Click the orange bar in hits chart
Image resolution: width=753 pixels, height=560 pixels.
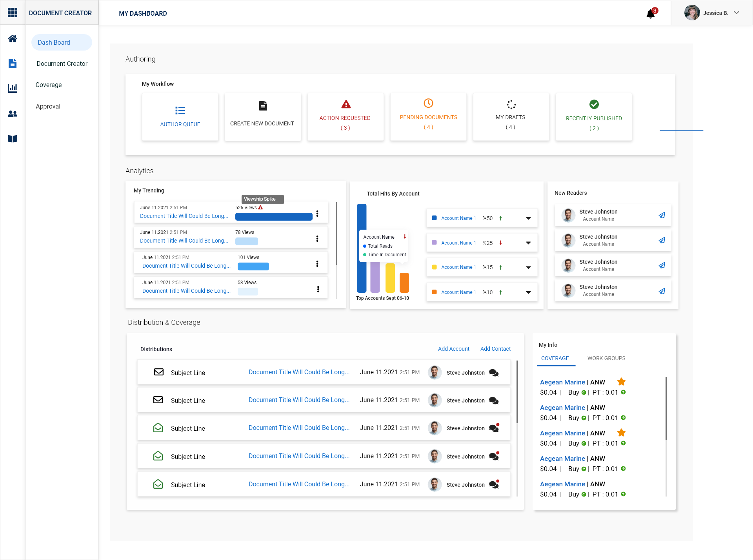tap(404, 283)
